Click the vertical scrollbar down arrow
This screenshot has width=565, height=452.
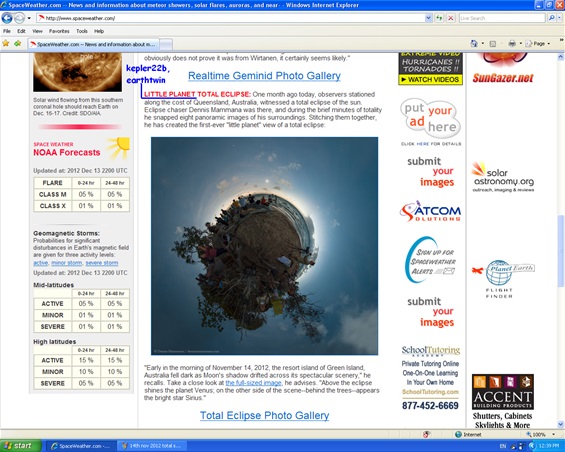[561, 425]
